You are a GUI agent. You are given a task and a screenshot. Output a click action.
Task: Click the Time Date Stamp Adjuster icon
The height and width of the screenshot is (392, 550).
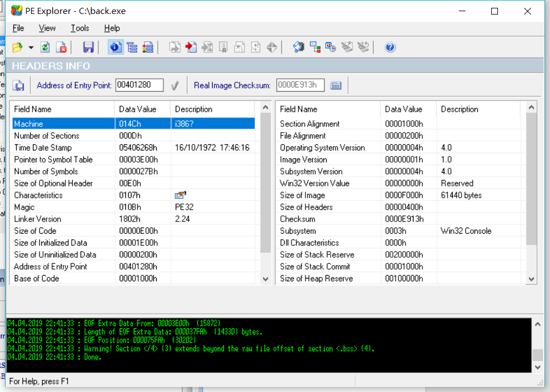click(331, 48)
